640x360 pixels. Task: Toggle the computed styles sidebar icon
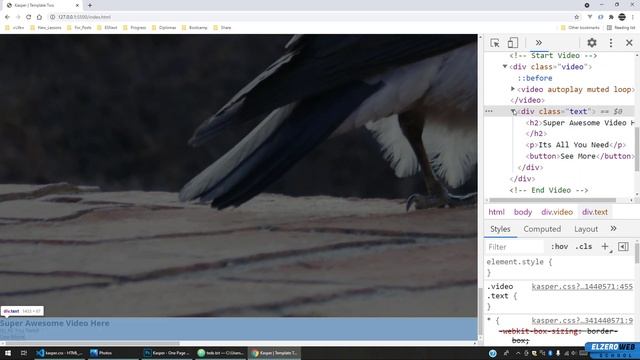pyautogui.click(x=623, y=247)
